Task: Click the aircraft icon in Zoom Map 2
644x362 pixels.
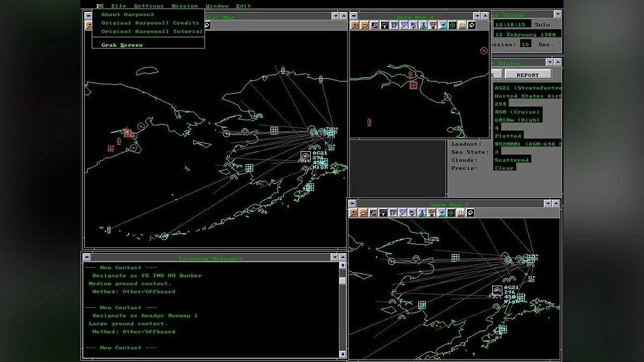Action: click(x=442, y=25)
